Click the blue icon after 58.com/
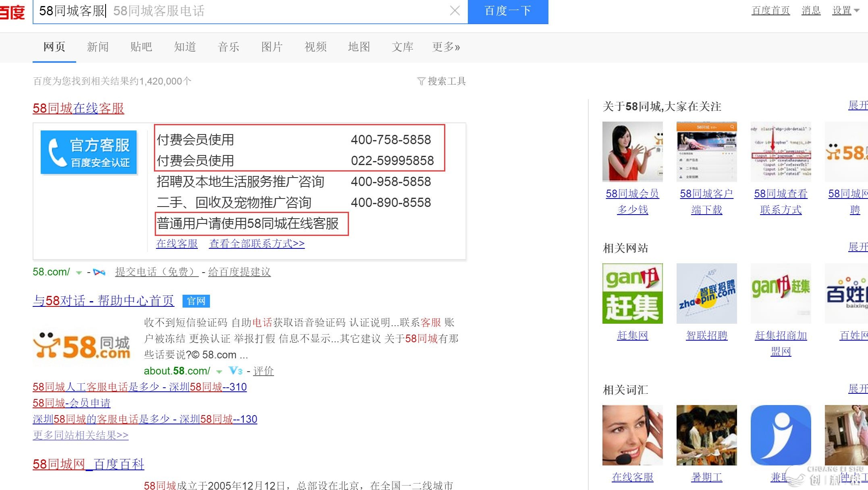The height and width of the screenshot is (490, 868). (99, 272)
